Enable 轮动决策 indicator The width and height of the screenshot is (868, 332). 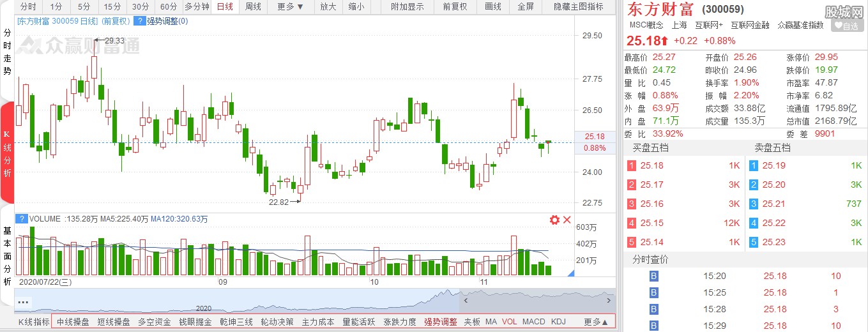point(277,322)
